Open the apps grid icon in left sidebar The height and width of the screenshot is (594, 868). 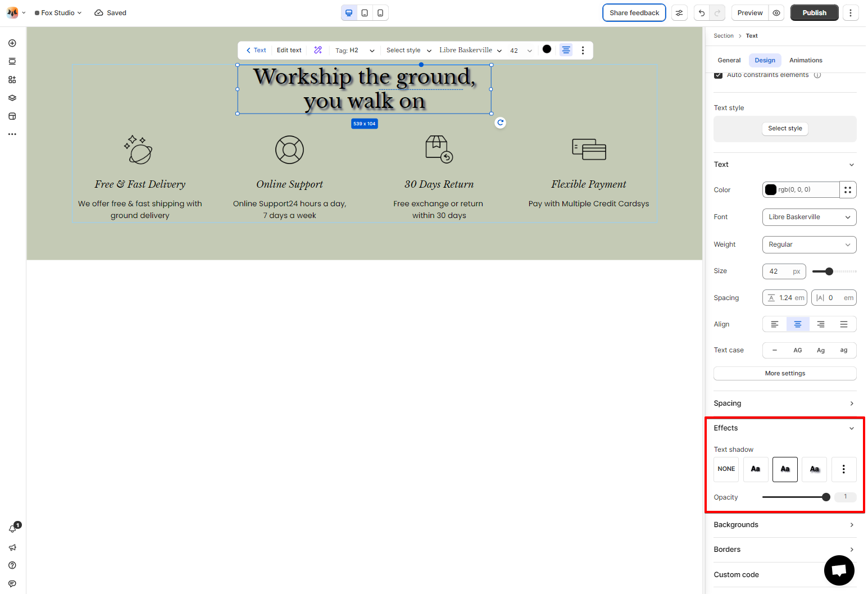[x=12, y=80]
